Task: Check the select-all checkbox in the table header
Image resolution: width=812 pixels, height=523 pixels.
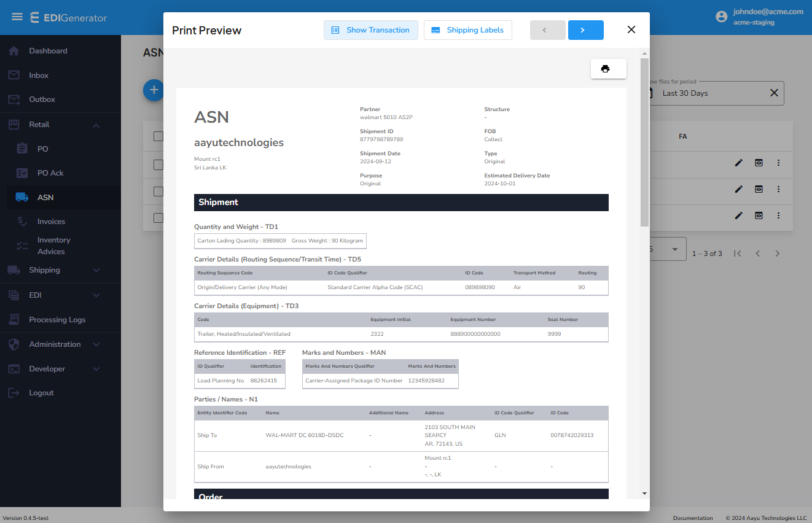Action: (158, 136)
